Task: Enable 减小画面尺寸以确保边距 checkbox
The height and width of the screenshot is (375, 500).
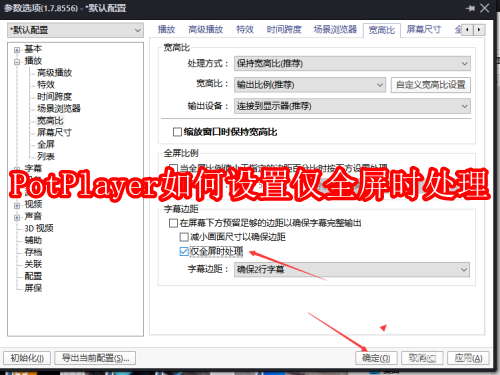Action: 184,237
